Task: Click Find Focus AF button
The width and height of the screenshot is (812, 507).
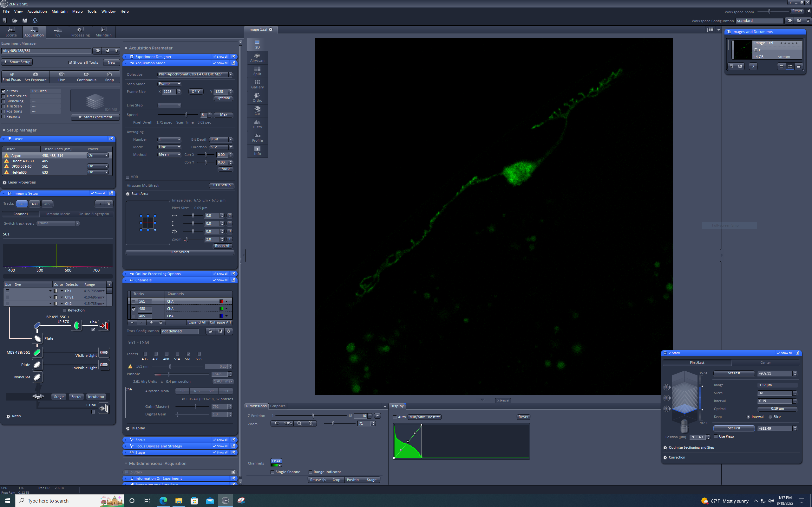Action: [12, 76]
